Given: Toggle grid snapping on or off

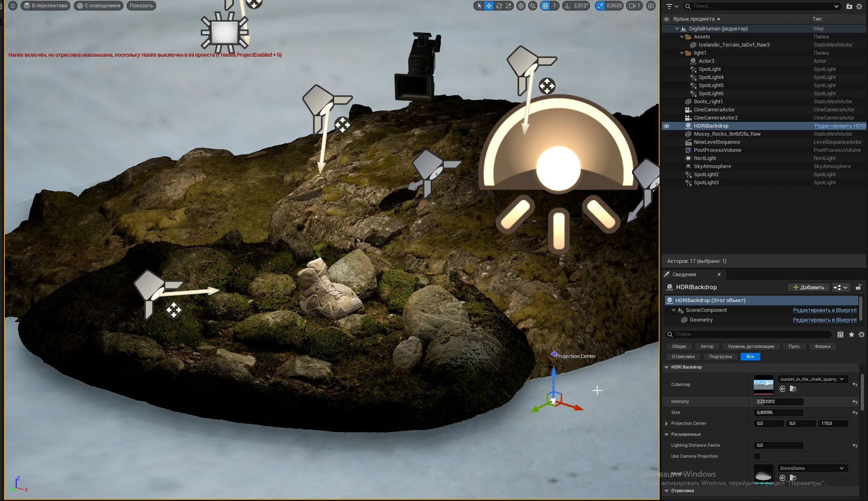Looking at the screenshot, I should pos(545,6).
